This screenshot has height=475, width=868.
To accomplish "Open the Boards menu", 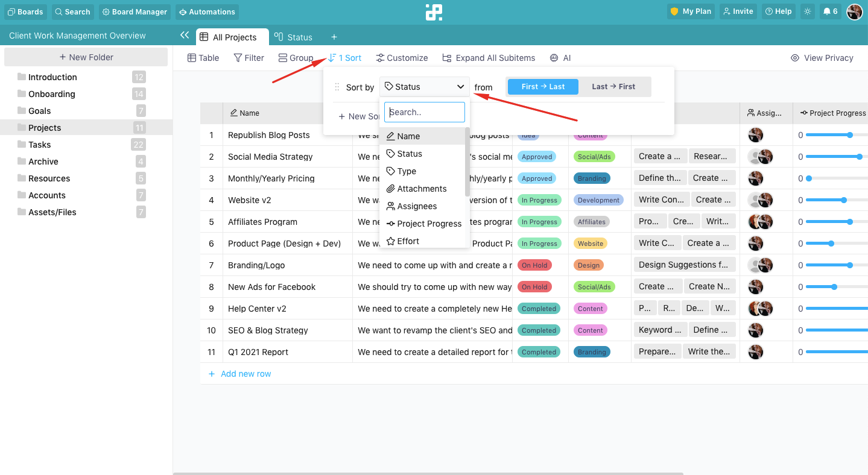I will [25, 11].
